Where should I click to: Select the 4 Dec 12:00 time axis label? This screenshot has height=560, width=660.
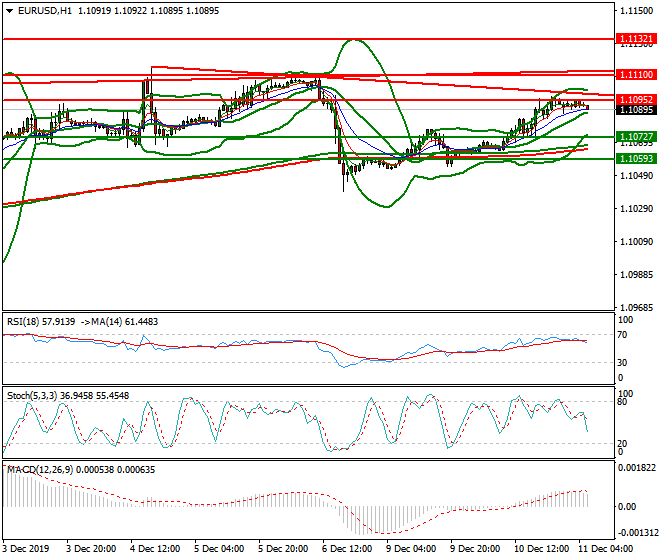pos(155,549)
